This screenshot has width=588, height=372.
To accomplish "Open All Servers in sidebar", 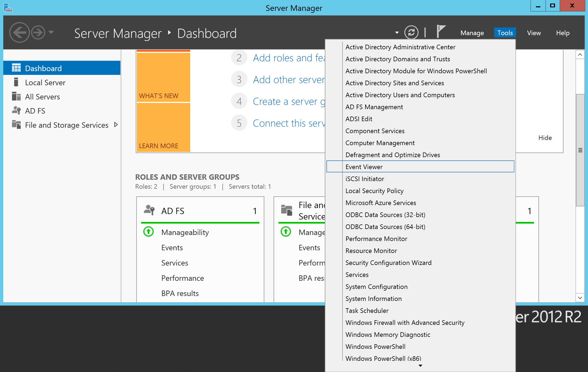I will point(42,97).
